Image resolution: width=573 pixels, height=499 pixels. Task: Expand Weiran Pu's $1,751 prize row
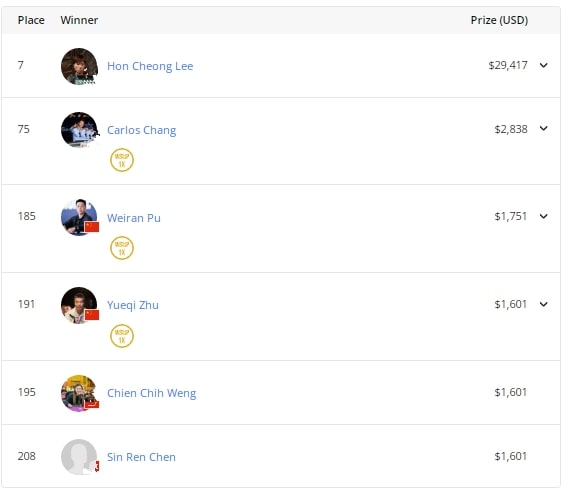tap(544, 216)
